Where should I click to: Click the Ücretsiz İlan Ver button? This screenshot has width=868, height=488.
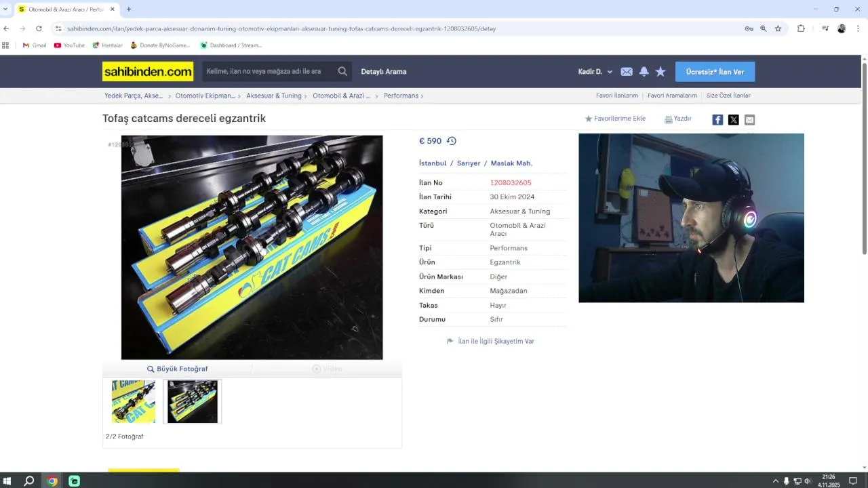tap(715, 72)
